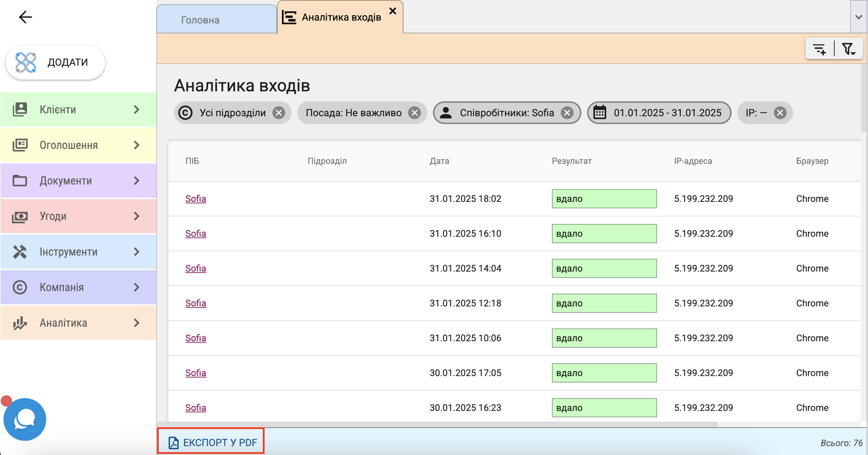This screenshot has height=455, width=868.
Task: Remove the 'Усі підрозділи' filter chip
Action: (279, 113)
